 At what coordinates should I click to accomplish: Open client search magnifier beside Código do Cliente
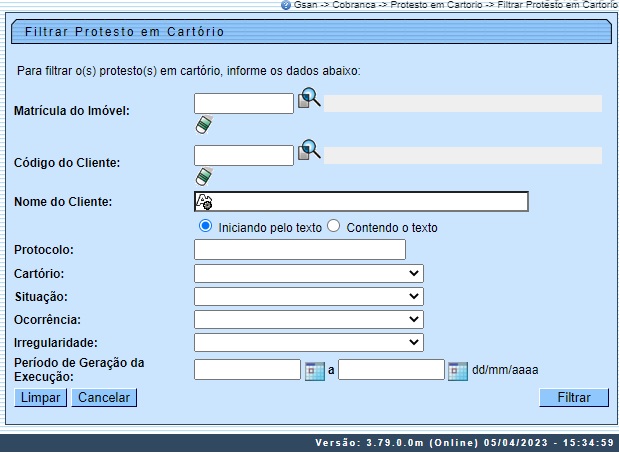[x=309, y=151]
